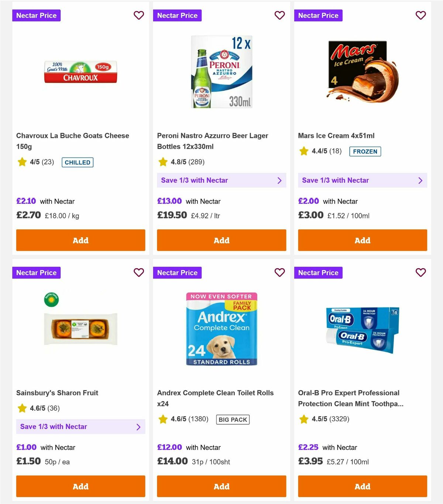Image resolution: width=443 pixels, height=504 pixels.
Task: Click the FROZEN label on Mars Ice Cream
Action: (x=365, y=151)
